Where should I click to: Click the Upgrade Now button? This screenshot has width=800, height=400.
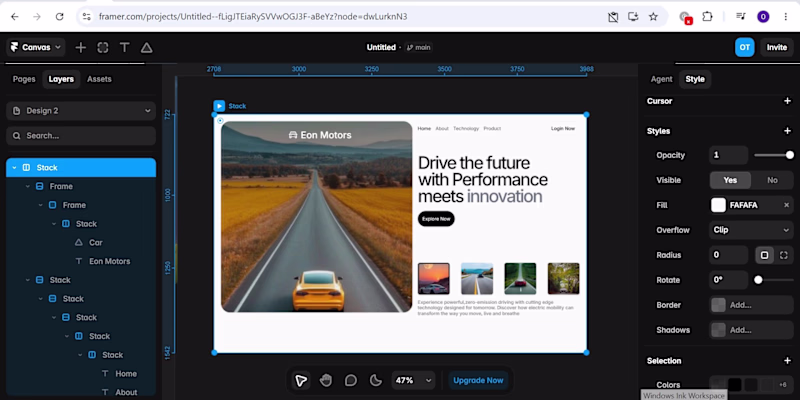pyautogui.click(x=478, y=380)
